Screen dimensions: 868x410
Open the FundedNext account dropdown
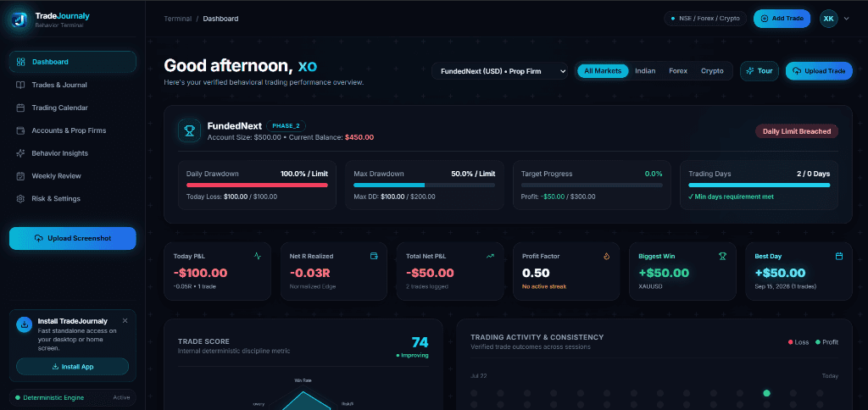coord(500,71)
